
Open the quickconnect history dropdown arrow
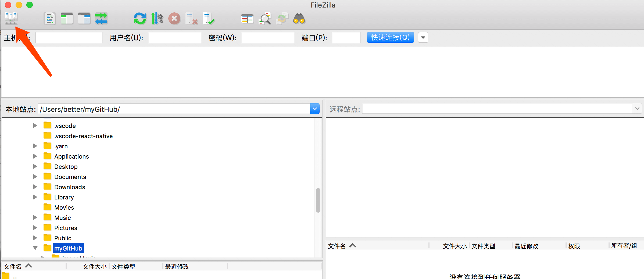point(423,37)
